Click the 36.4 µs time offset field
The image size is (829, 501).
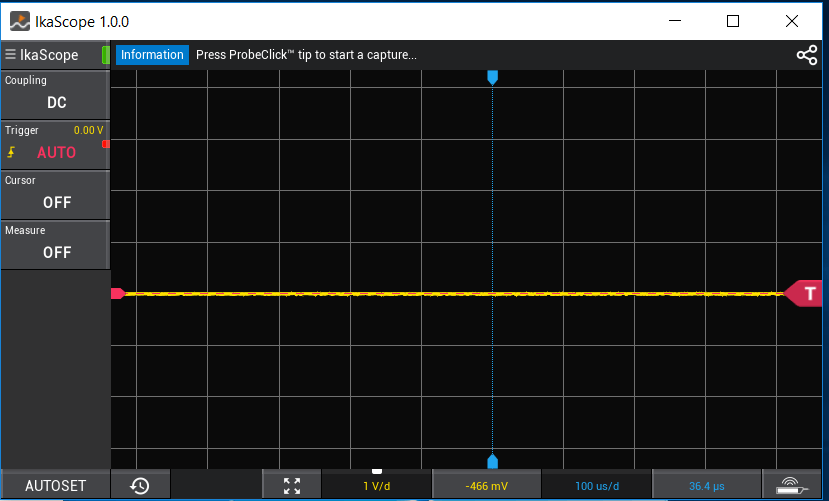(x=706, y=486)
